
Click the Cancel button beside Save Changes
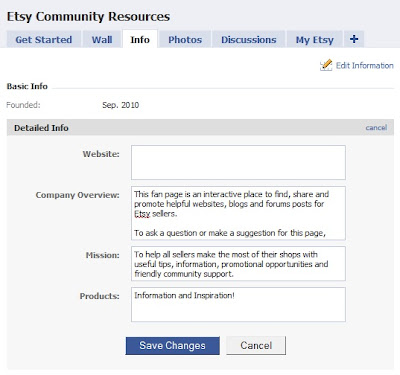pyautogui.click(x=256, y=345)
